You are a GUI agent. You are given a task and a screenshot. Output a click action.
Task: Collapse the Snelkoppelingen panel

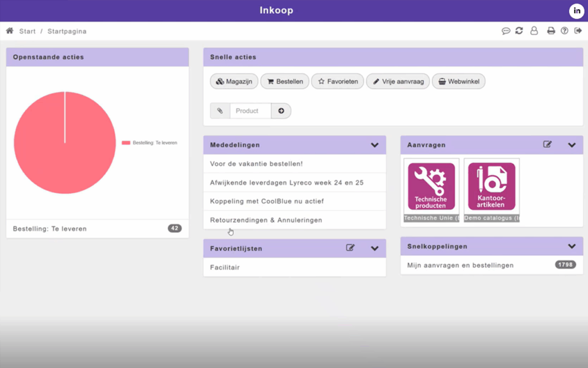point(571,246)
